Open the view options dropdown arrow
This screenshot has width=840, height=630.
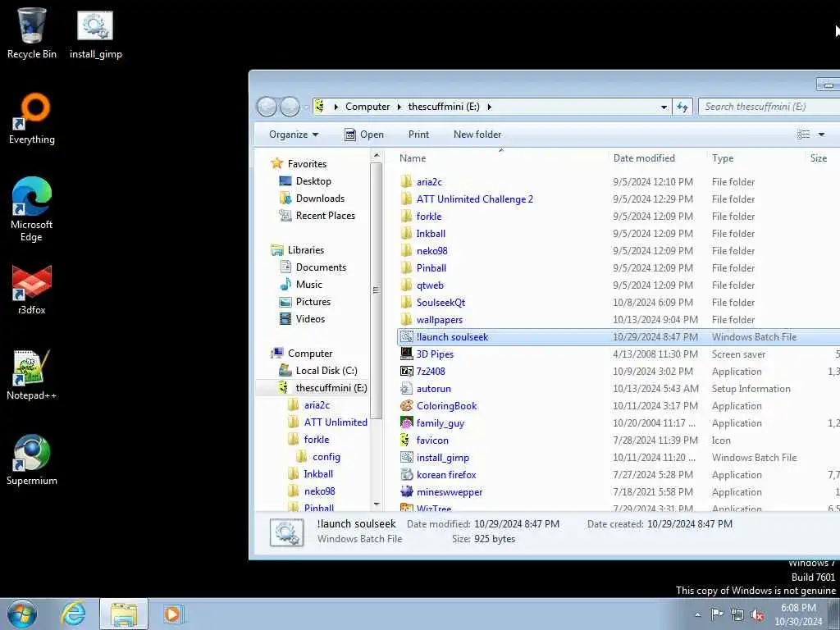[x=821, y=135]
